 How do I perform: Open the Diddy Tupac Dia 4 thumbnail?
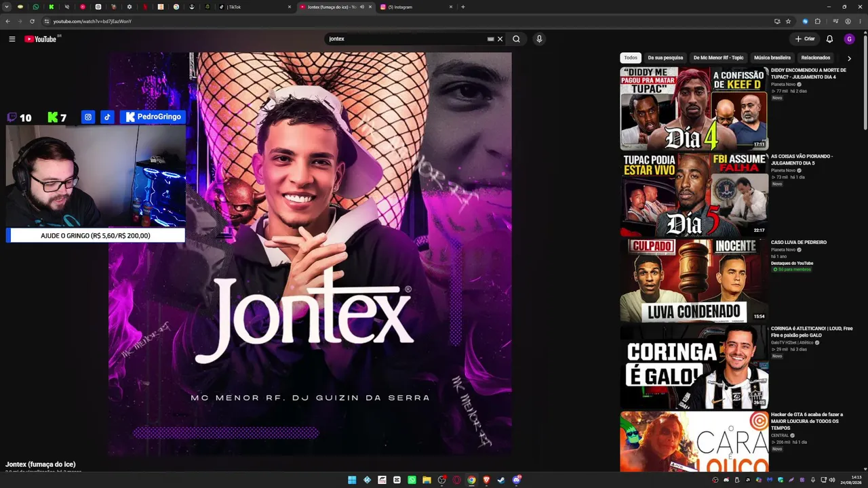click(694, 108)
